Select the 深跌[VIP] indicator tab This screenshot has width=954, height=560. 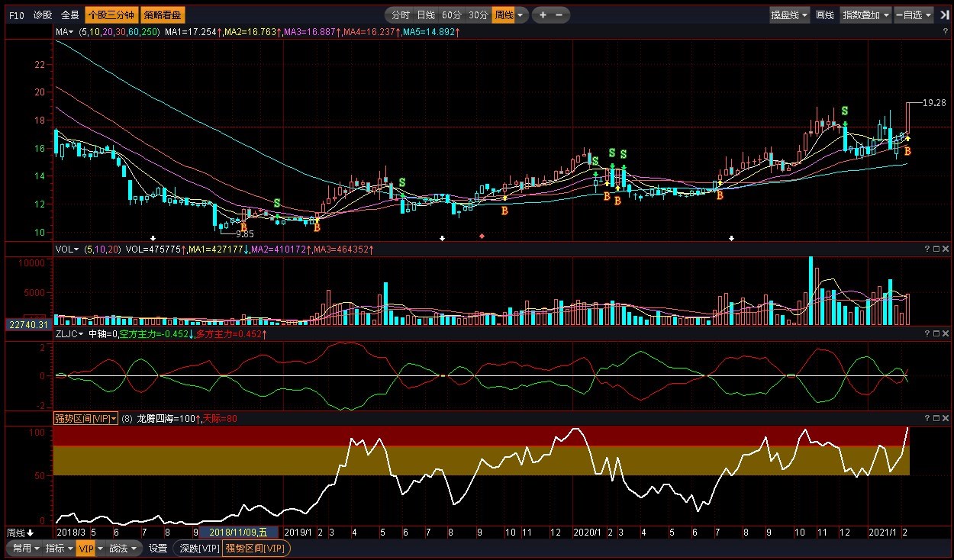pyautogui.click(x=199, y=548)
